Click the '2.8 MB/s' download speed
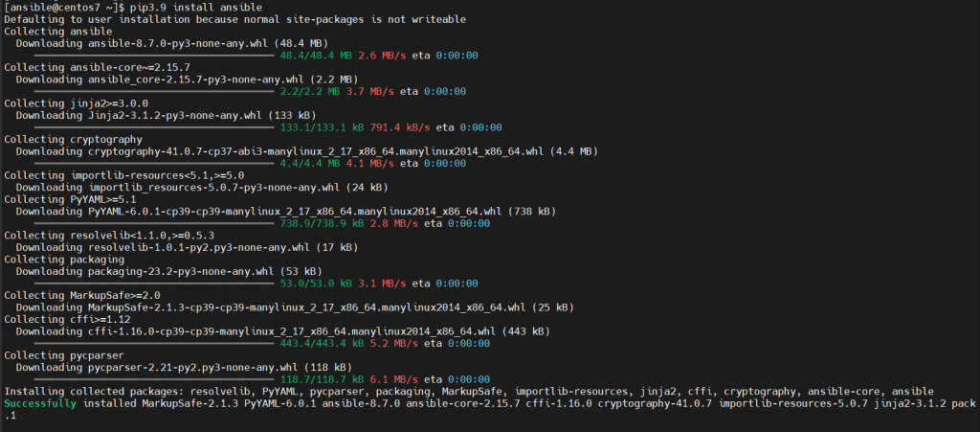This screenshot has width=980, height=432. pyautogui.click(x=393, y=223)
